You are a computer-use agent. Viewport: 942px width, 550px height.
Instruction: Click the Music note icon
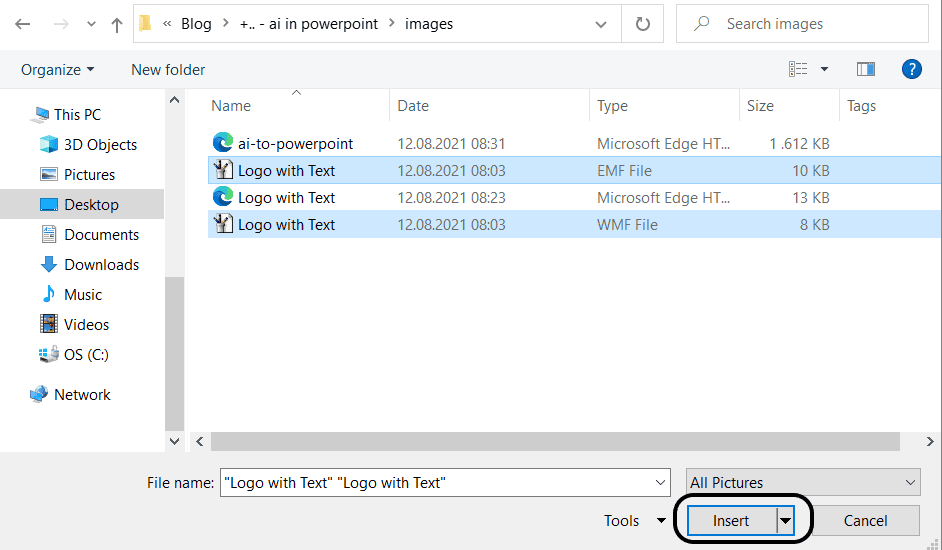(49, 294)
